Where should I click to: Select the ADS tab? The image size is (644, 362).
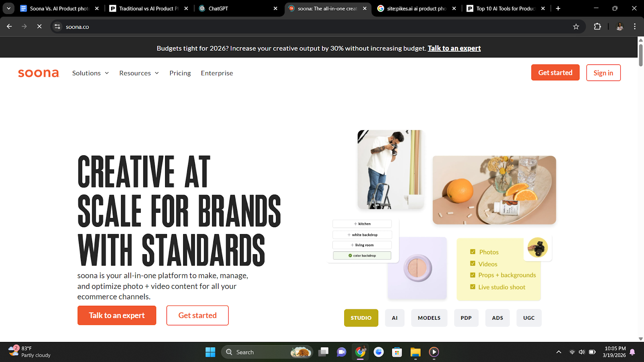point(497,318)
